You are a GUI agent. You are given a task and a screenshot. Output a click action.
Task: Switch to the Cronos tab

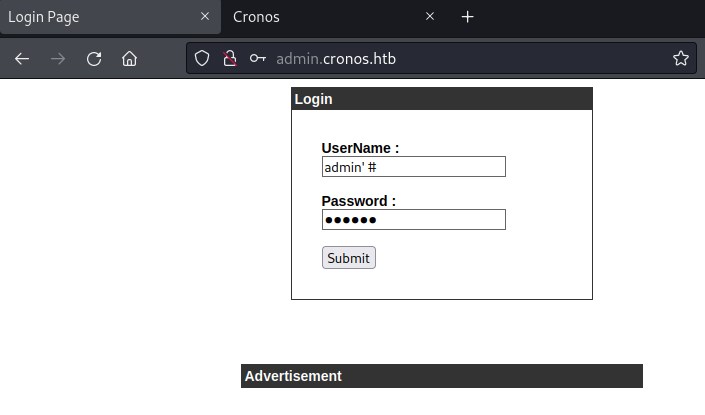(320, 17)
